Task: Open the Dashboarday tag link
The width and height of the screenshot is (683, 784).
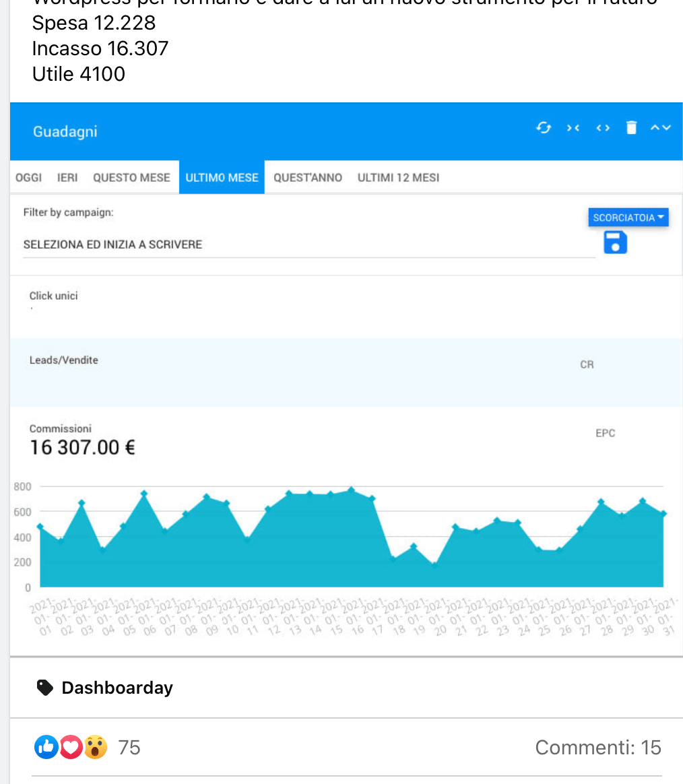Action: coord(117,688)
